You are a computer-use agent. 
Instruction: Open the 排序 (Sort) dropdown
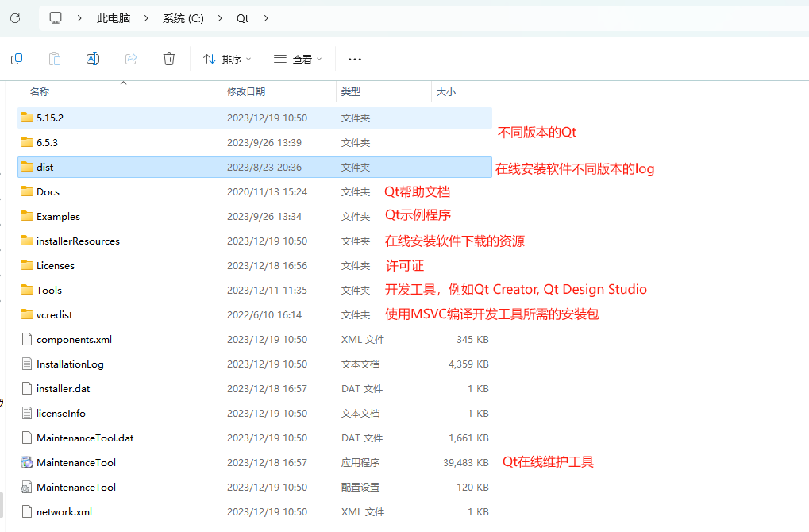tap(227, 60)
